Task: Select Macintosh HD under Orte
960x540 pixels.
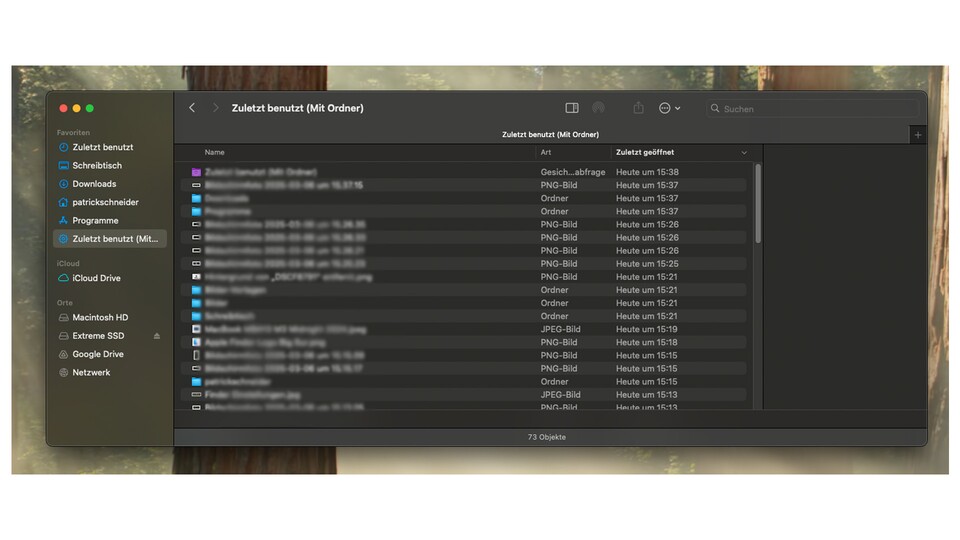Action: 100,317
